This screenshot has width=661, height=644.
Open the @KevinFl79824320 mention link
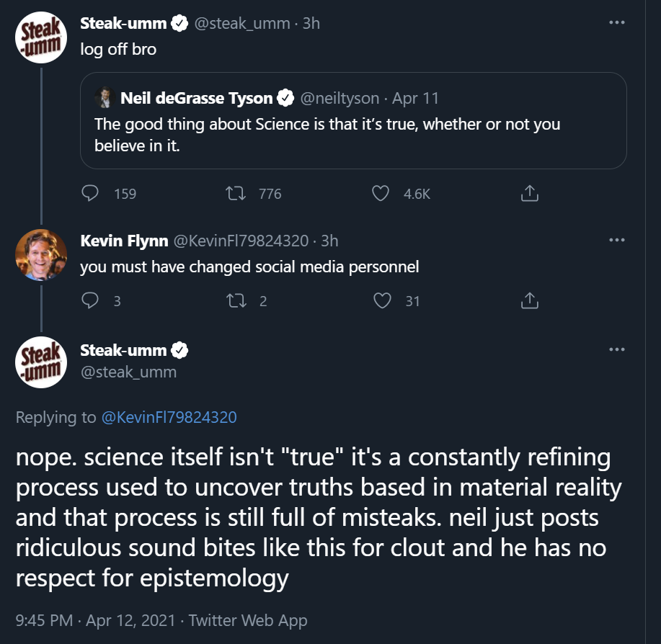point(169,417)
